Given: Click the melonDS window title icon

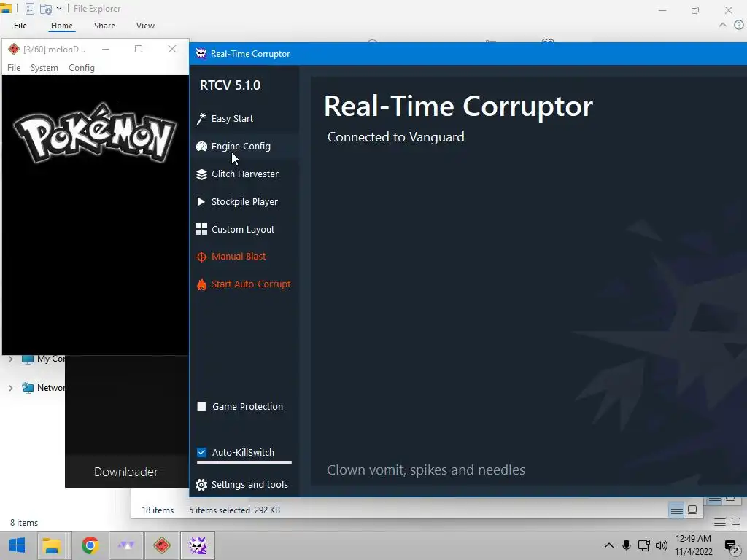Looking at the screenshot, I should pyautogui.click(x=13, y=49).
